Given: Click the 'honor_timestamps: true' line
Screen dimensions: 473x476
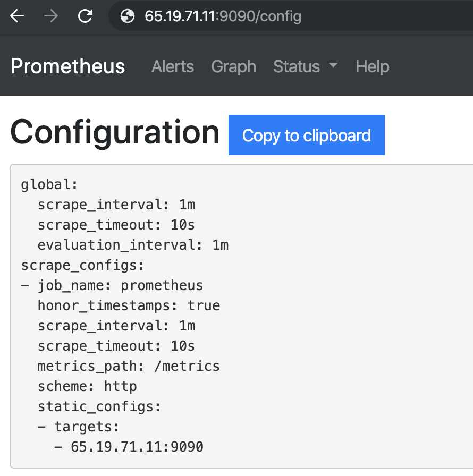Looking at the screenshot, I should 129,305.
